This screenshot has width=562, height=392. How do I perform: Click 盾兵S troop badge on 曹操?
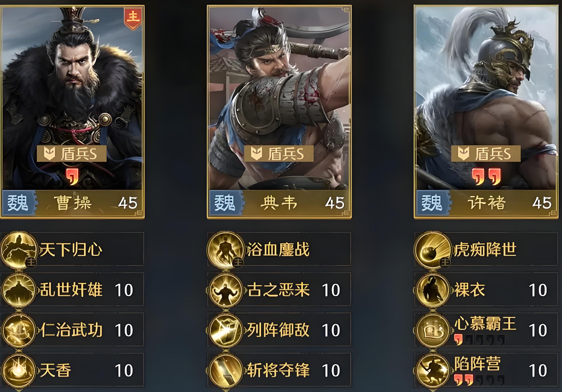pyautogui.click(x=72, y=153)
